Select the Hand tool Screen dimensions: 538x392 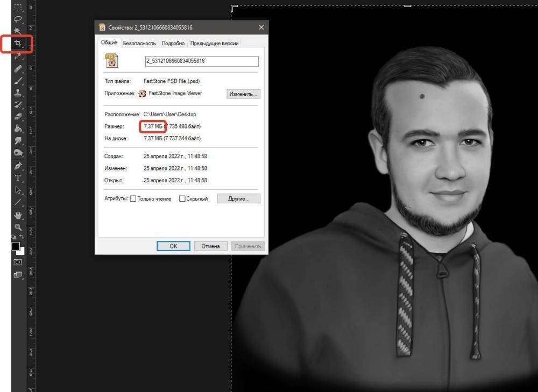coord(18,215)
